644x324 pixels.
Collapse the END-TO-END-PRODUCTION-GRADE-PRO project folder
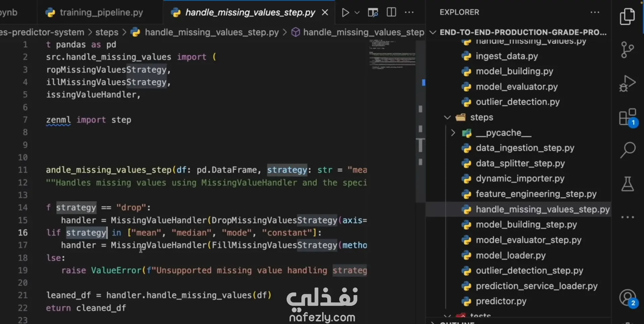(x=433, y=32)
